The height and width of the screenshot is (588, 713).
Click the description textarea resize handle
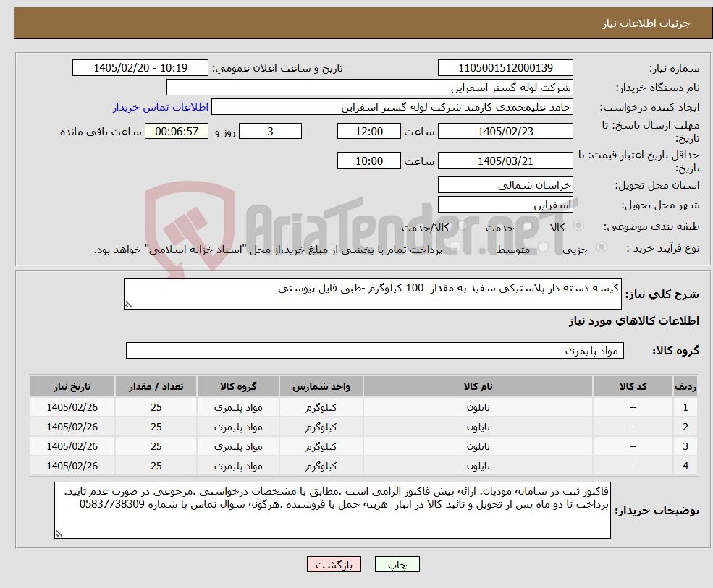point(128,305)
